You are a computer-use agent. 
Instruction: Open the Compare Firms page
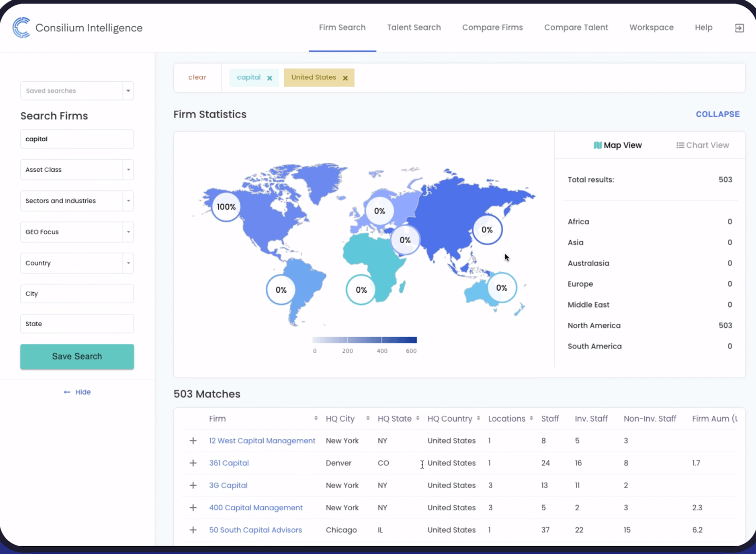tap(492, 28)
